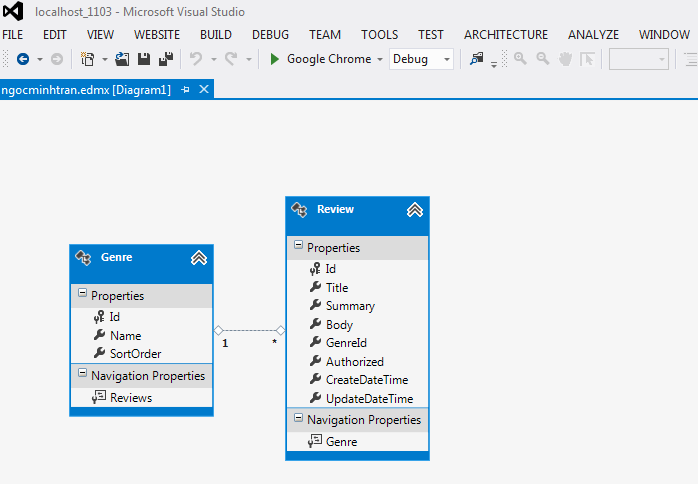Open the TOOLS menu
The width and height of the screenshot is (698, 484).
pos(380,35)
